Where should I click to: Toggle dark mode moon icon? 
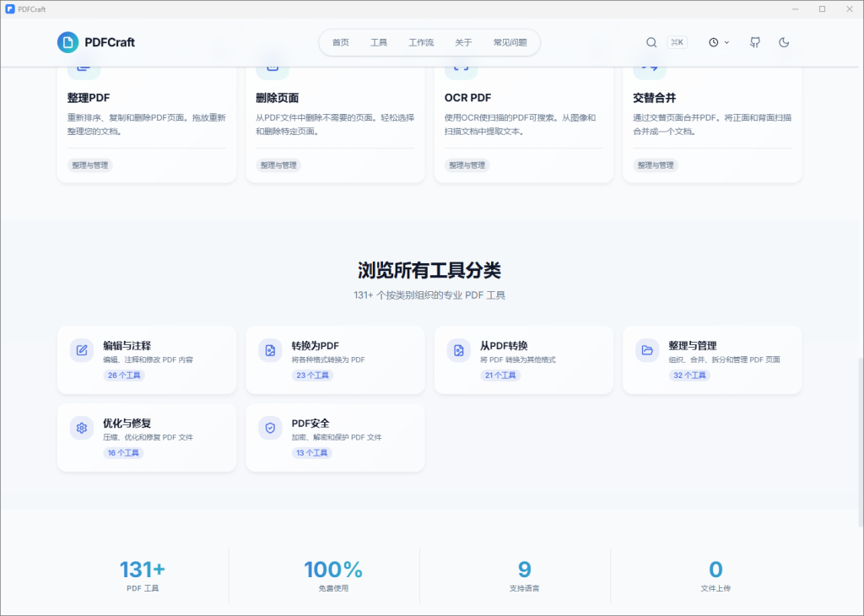[784, 42]
